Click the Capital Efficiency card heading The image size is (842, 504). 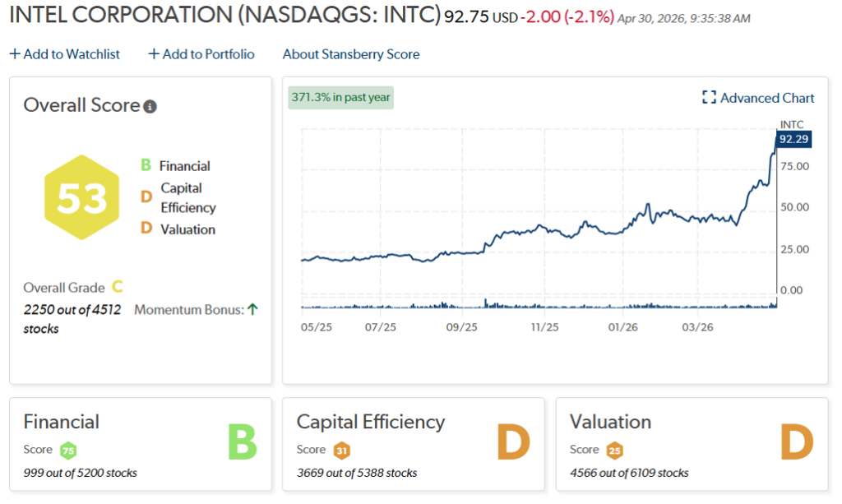pos(371,422)
